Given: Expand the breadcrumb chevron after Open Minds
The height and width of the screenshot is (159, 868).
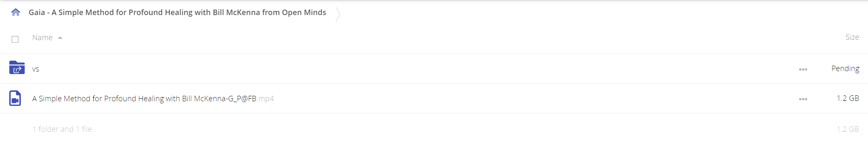Looking at the screenshot, I should (x=338, y=14).
